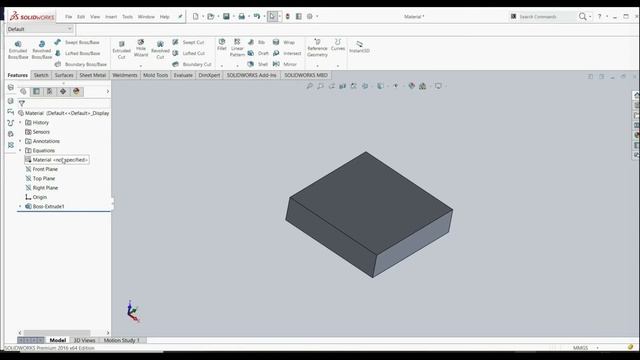Open the Help menu
640x360 pixels.
pyautogui.click(x=164, y=17)
